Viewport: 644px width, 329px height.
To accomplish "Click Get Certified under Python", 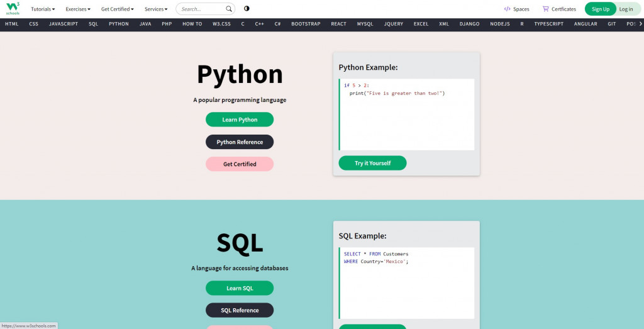I will click(240, 164).
